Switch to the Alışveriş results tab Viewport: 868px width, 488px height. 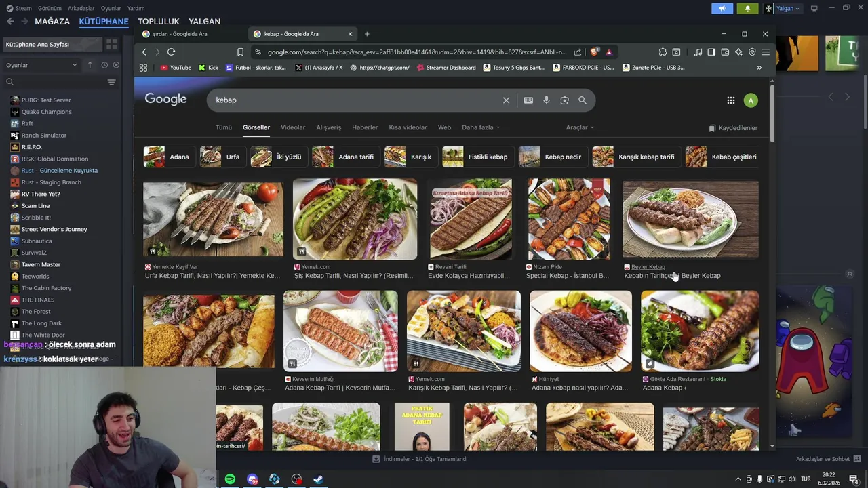click(x=329, y=127)
